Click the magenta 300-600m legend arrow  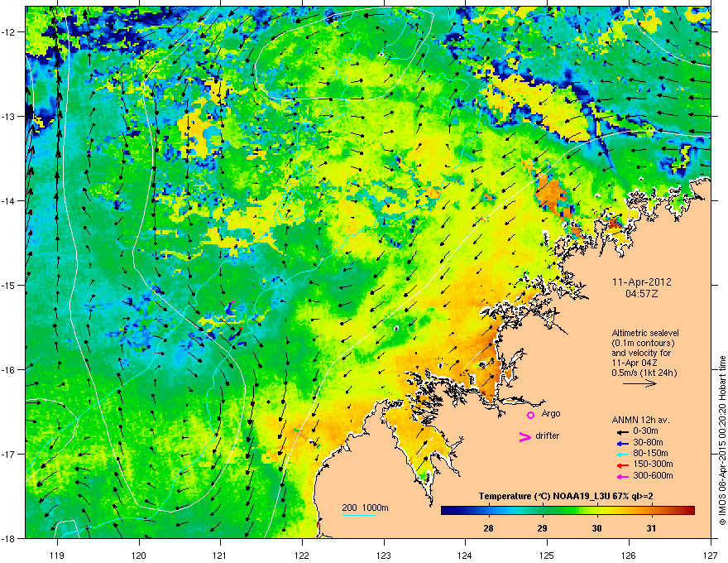[622, 476]
